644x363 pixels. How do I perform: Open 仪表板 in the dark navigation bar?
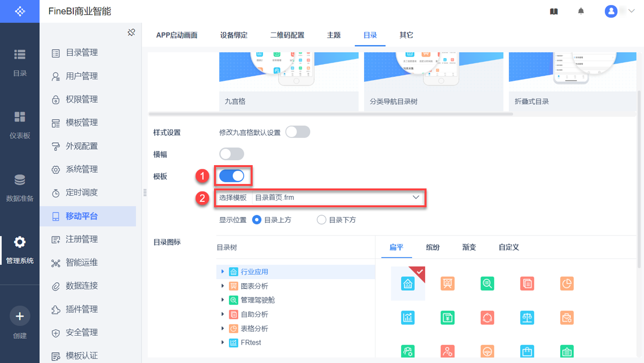point(20,124)
